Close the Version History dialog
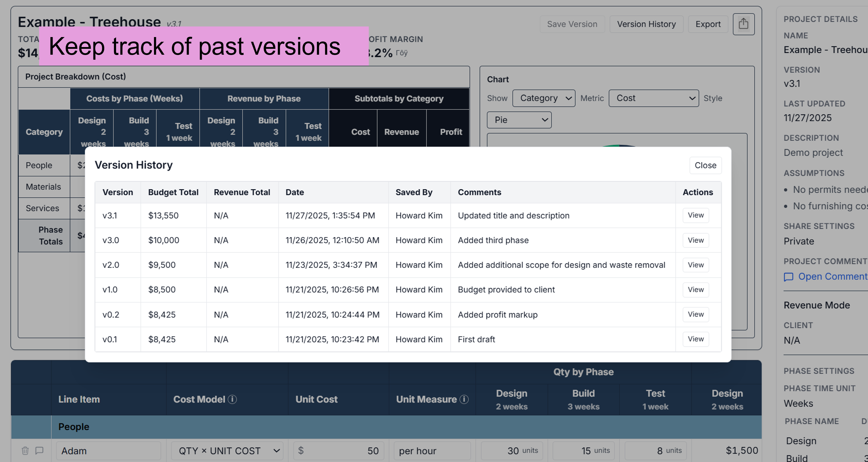This screenshot has width=868, height=462. (x=705, y=165)
